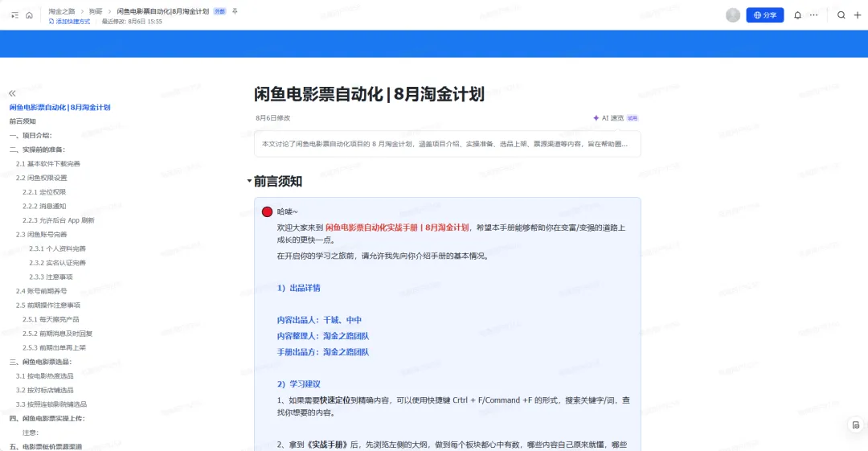Create new document with plus icon
The width and height of the screenshot is (868, 451).
click(x=858, y=15)
